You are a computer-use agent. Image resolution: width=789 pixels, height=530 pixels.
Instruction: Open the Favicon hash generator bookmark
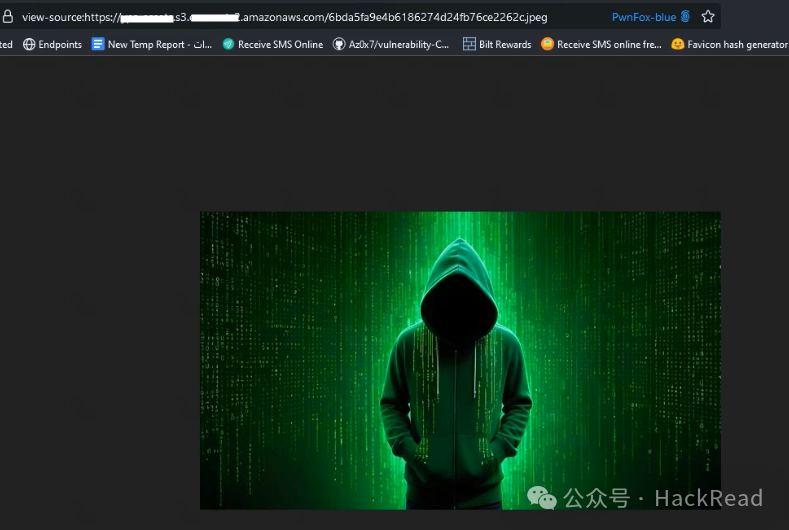tap(730, 44)
